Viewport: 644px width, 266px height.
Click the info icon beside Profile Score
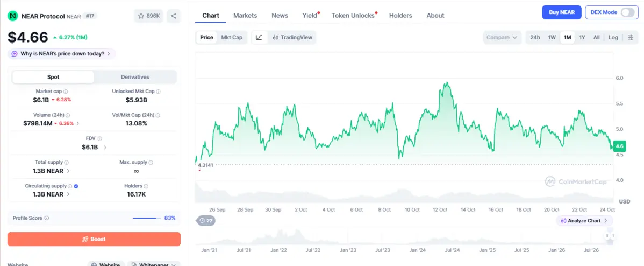click(x=46, y=218)
